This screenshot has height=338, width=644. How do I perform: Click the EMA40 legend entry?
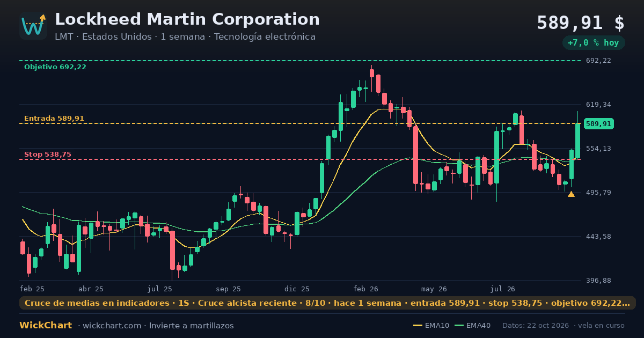click(472, 326)
